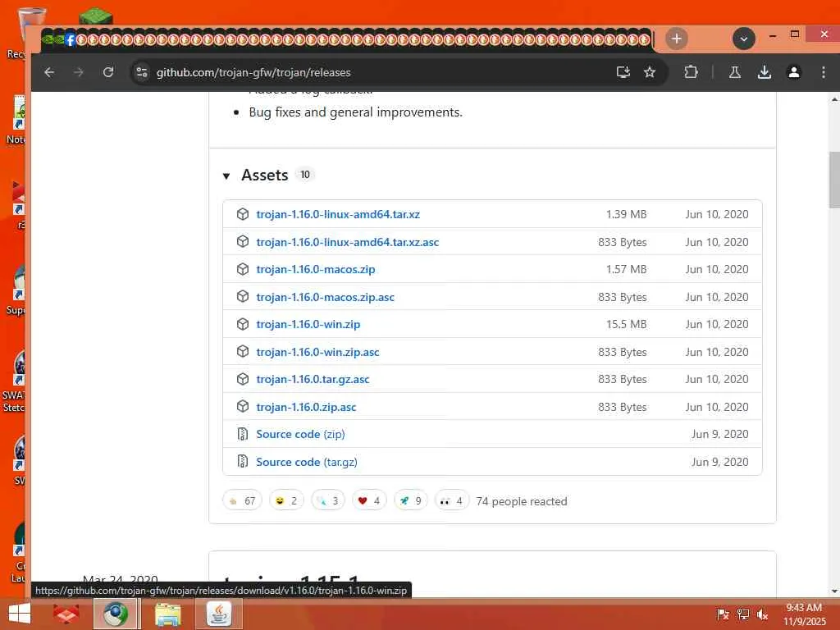Image resolution: width=840 pixels, height=630 pixels.
Task: Download Source code (tar.gz)
Action: click(x=307, y=462)
